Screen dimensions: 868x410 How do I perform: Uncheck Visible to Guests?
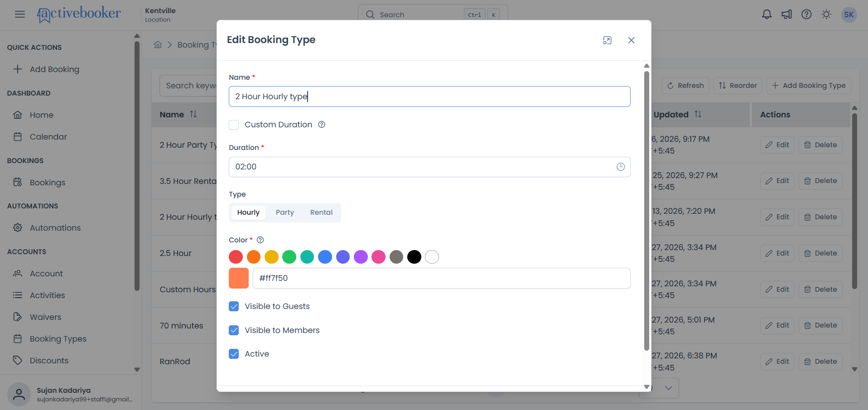tap(234, 306)
